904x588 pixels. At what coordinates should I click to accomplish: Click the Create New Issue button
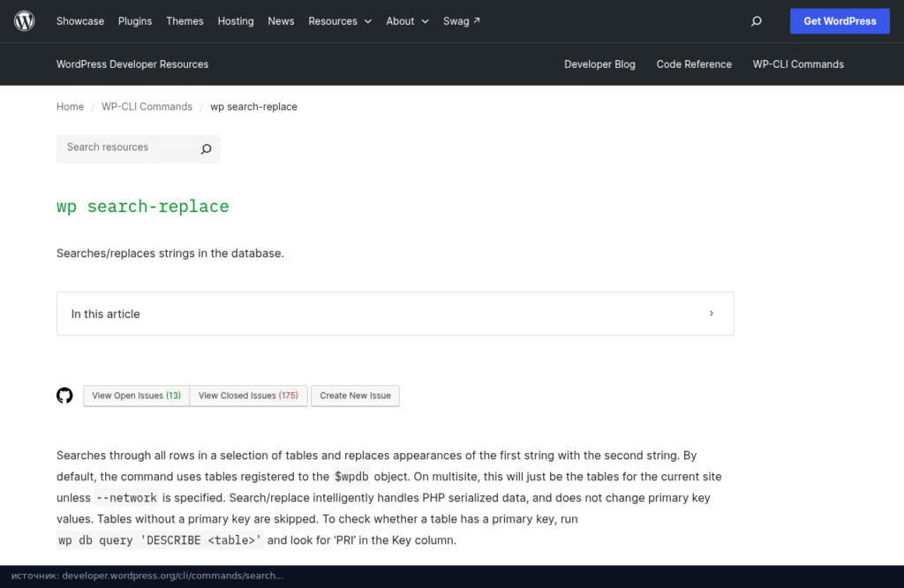pyautogui.click(x=355, y=396)
